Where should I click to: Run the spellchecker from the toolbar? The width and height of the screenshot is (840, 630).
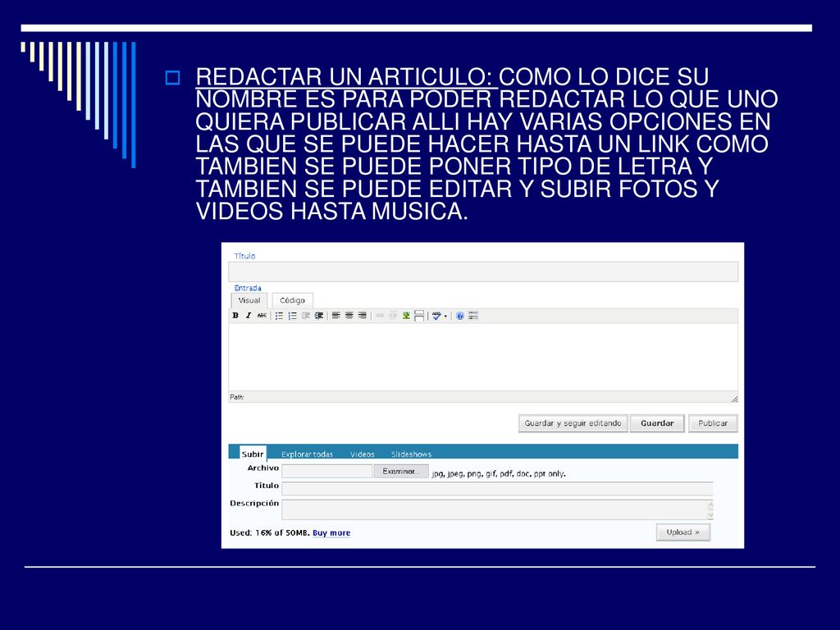436,316
